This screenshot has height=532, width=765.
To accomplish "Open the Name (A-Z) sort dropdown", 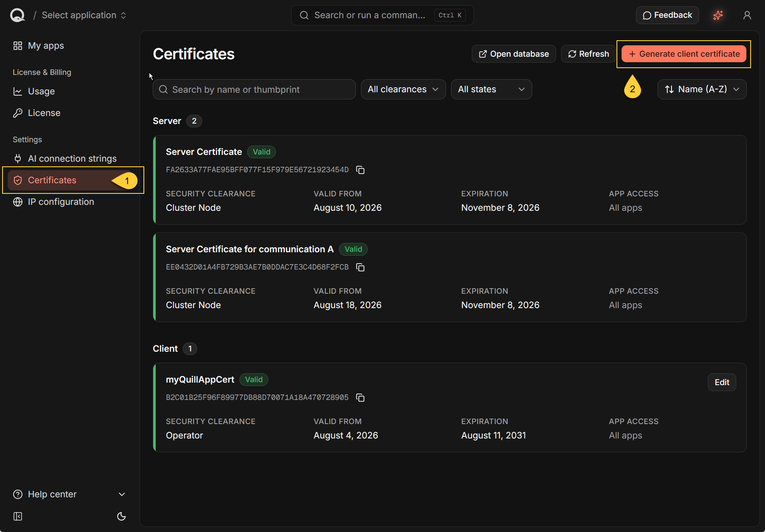I will (702, 89).
